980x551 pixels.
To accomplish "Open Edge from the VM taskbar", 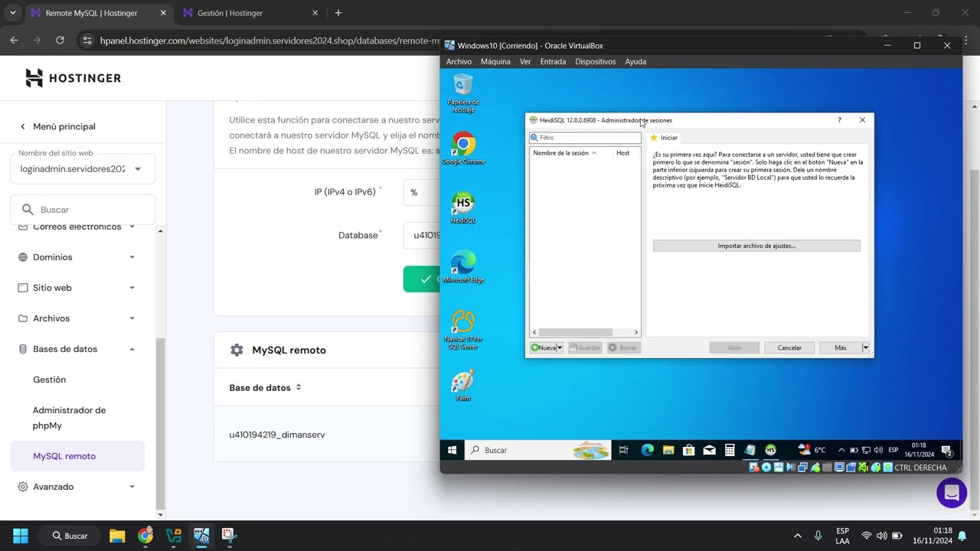I will 647,450.
